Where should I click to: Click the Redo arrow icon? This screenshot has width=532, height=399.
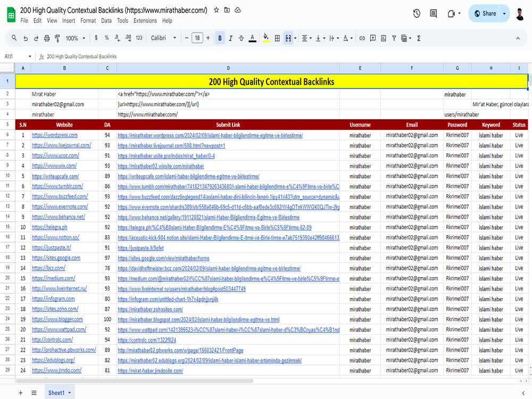(36, 38)
